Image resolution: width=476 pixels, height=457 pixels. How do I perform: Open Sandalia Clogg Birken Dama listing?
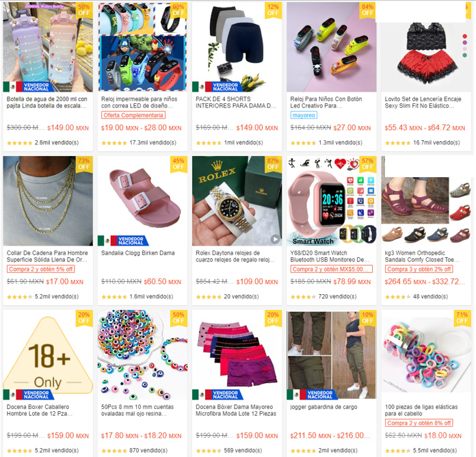138,253
